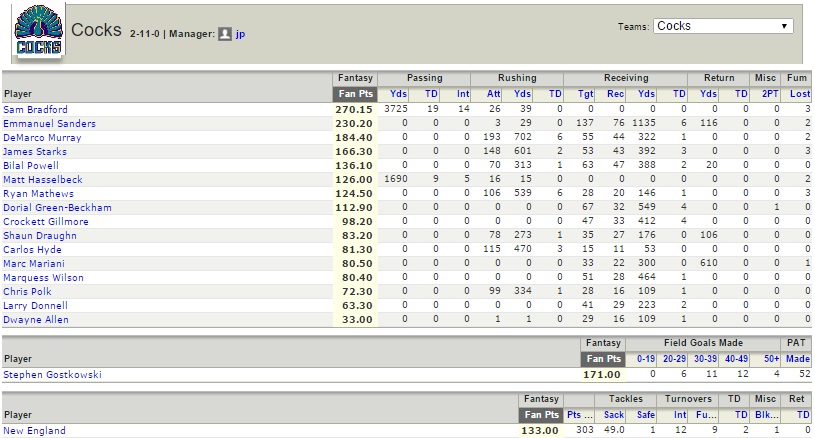
Task: Sort by 40-49 field goals column
Action: [x=737, y=359]
